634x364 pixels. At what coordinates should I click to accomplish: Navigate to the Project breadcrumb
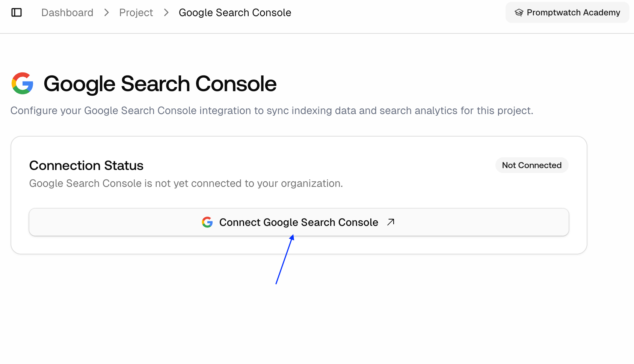(136, 12)
